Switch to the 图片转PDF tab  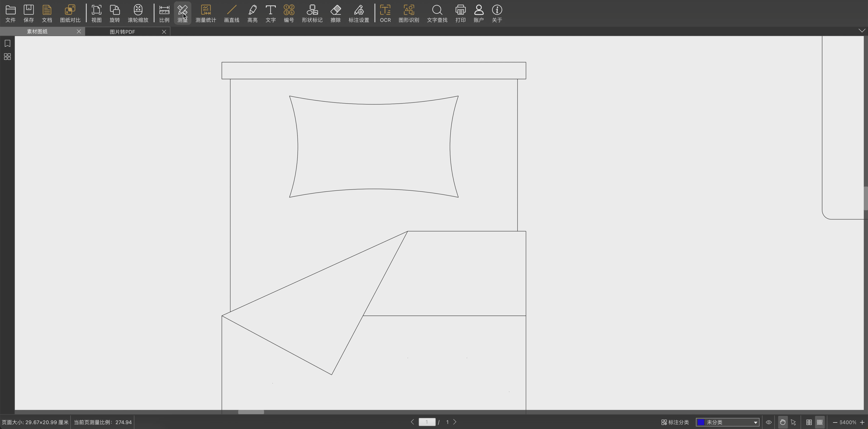click(x=122, y=32)
